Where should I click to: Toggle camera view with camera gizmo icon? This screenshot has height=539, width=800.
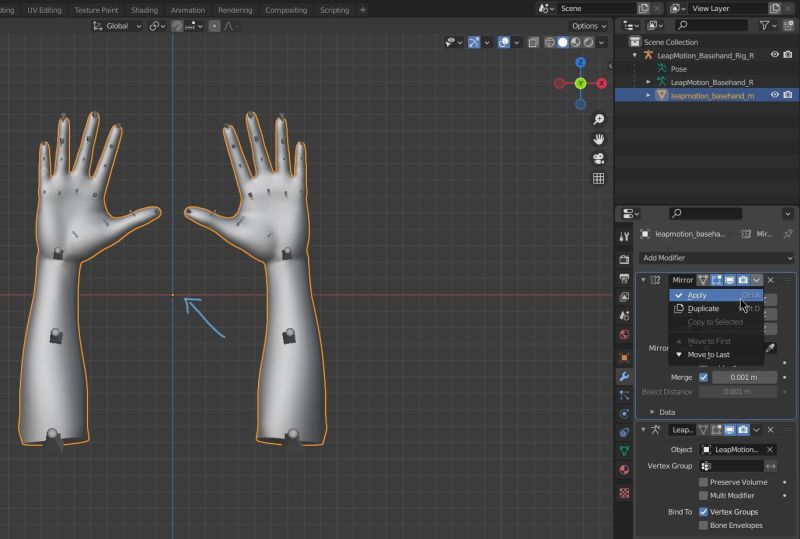coord(598,159)
